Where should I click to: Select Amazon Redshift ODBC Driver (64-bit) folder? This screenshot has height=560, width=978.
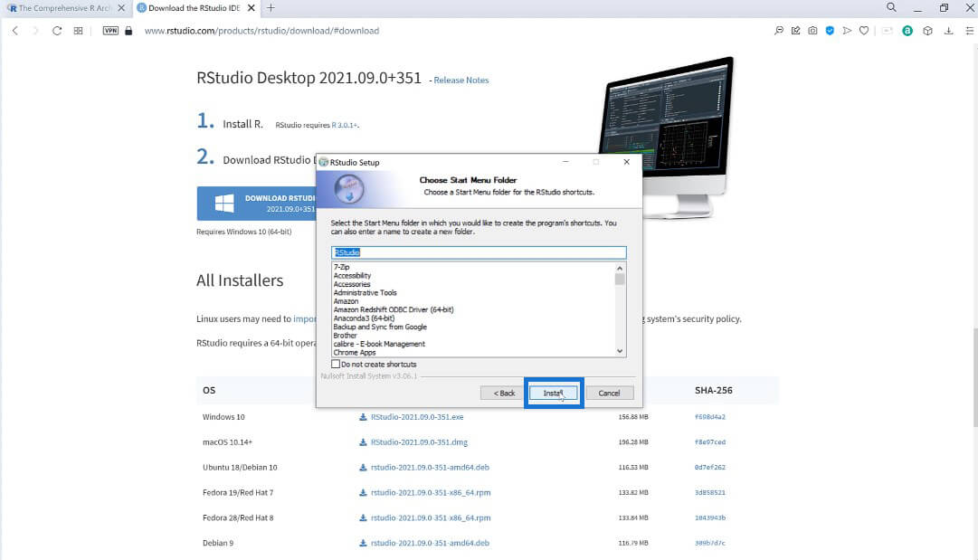click(393, 310)
